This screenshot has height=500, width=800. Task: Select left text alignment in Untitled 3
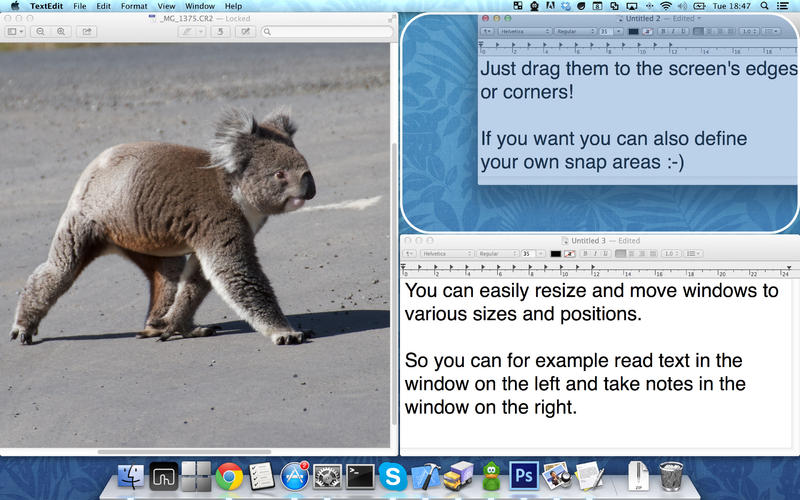click(620, 254)
